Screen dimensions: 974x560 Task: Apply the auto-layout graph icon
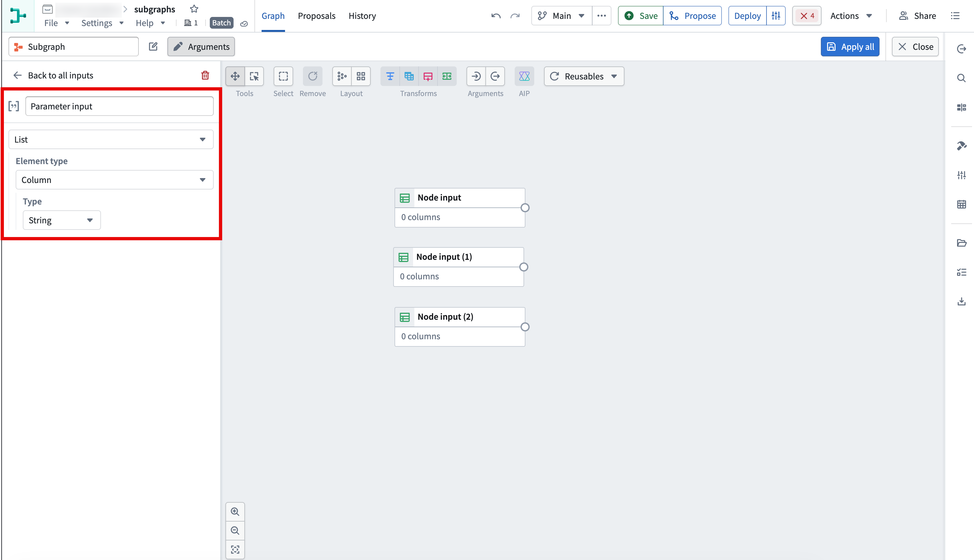[342, 76]
